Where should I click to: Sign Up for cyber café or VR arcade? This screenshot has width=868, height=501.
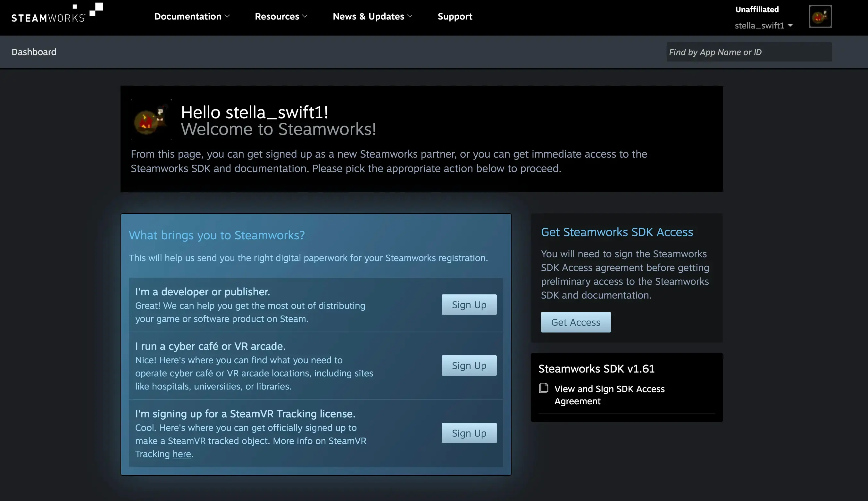(469, 365)
